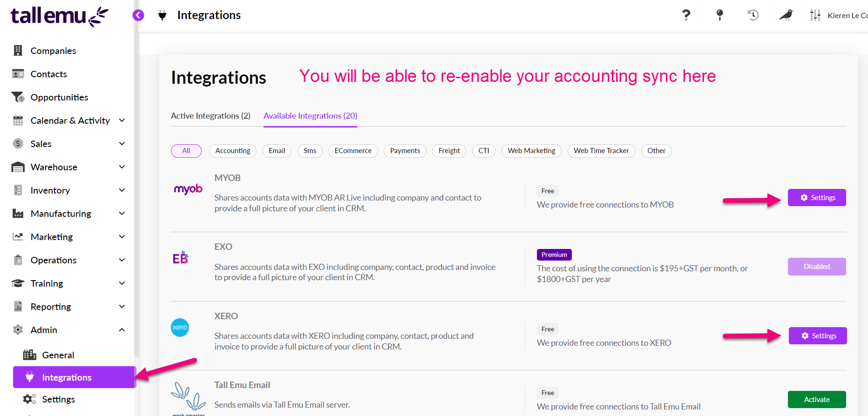Image resolution: width=868 pixels, height=416 pixels.
Task: Click the Manufacturing factory icon
Action: 18,213
